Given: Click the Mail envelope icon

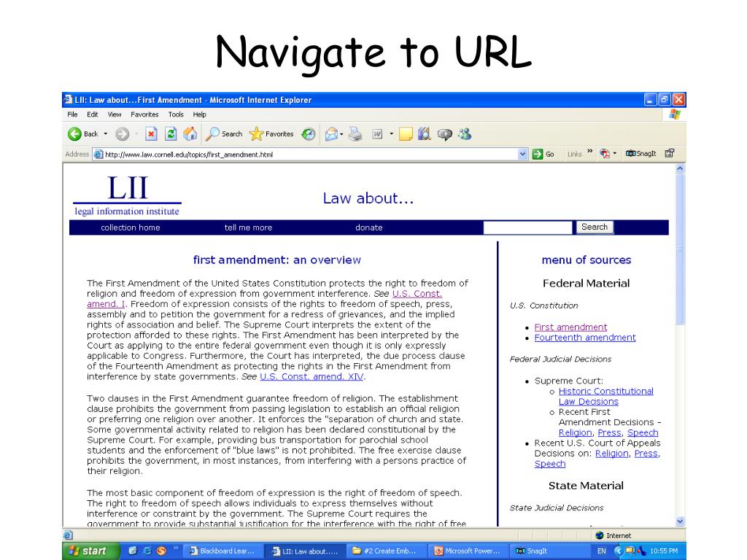Looking at the screenshot, I should point(331,134).
